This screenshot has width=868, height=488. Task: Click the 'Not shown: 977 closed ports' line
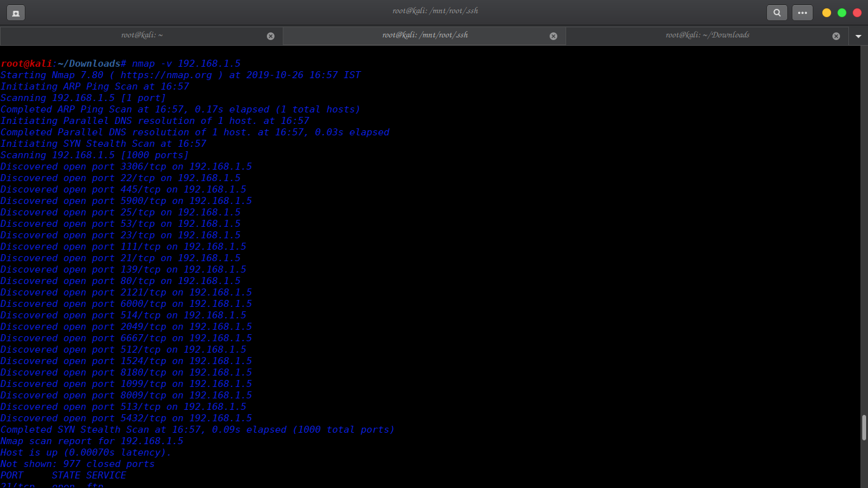coord(77,464)
